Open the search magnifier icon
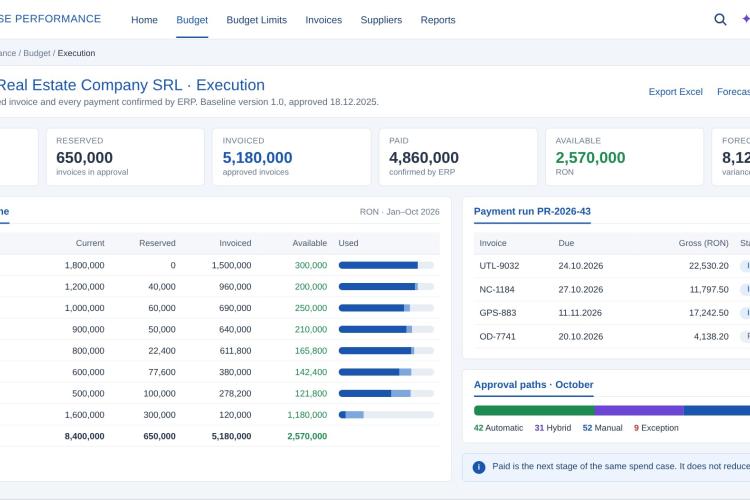 [720, 20]
